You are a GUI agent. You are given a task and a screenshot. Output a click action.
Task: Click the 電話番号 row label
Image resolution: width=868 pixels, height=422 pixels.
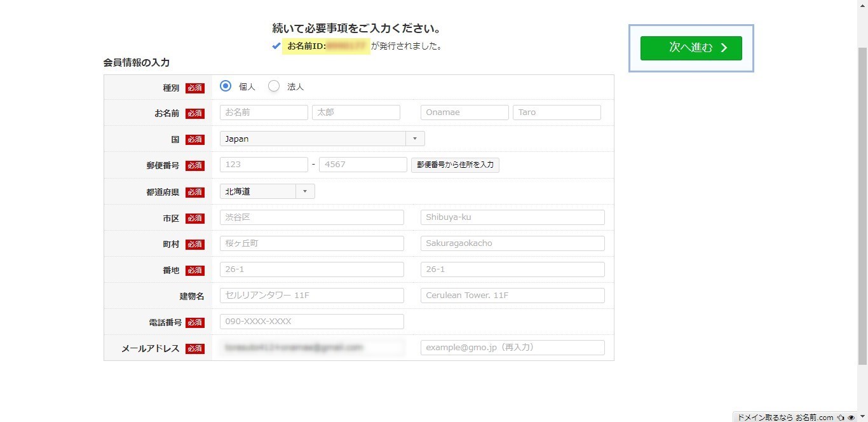(x=166, y=323)
